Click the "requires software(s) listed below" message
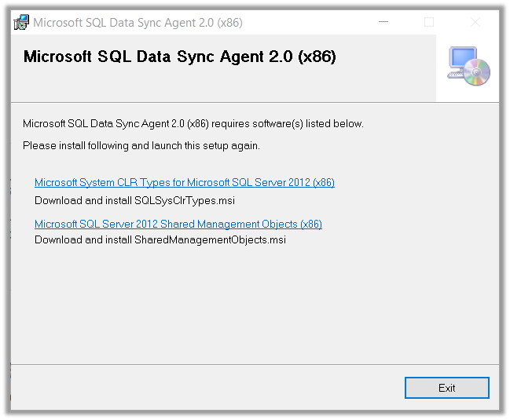 coord(193,124)
